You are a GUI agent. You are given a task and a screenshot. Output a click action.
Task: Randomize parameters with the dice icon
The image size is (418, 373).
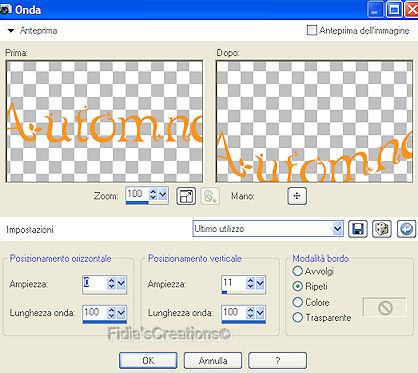coord(382,229)
